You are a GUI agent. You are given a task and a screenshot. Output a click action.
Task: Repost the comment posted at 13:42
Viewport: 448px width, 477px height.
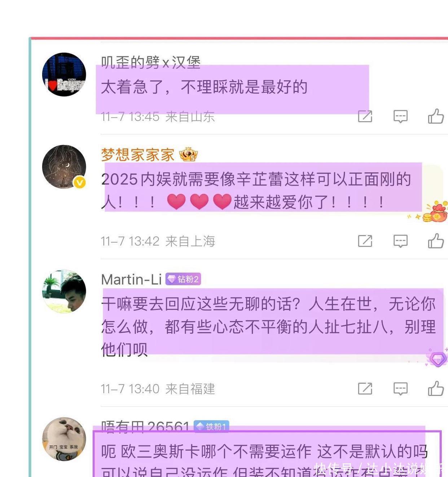(x=365, y=240)
